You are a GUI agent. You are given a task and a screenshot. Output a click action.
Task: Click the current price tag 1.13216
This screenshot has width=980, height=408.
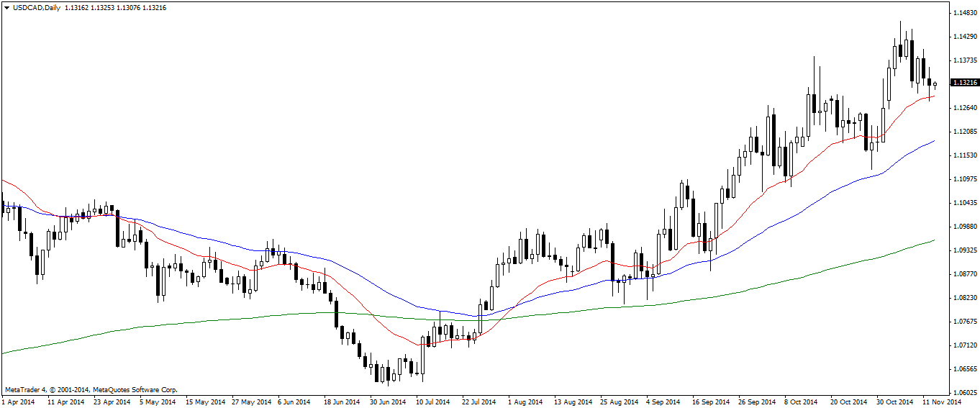(964, 83)
